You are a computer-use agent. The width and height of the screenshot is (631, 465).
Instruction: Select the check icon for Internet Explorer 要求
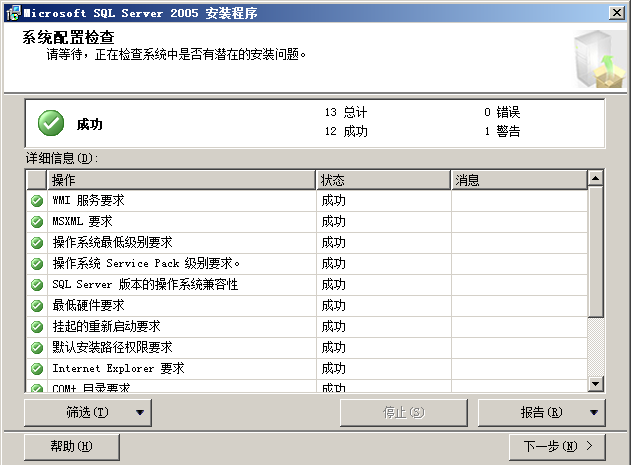[x=37, y=368]
